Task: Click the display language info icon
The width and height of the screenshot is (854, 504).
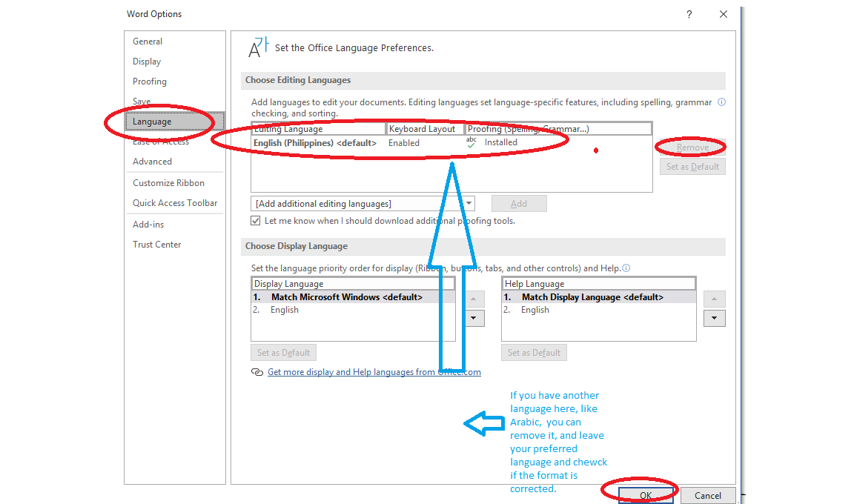Action: (x=626, y=268)
